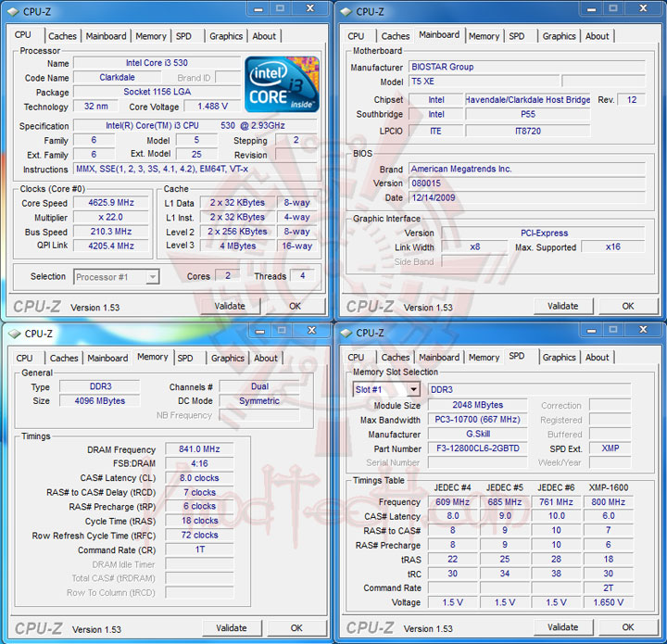Click the Bus Speed value 210.3 MHz
Viewport: 667px width, 644px height.
[111, 232]
